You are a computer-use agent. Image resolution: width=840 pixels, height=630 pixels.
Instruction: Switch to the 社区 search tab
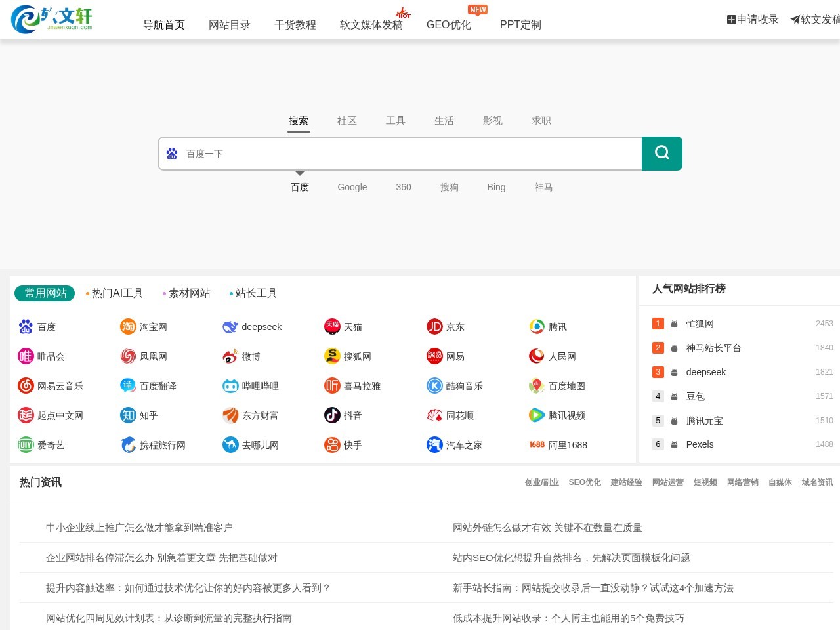coord(347,121)
